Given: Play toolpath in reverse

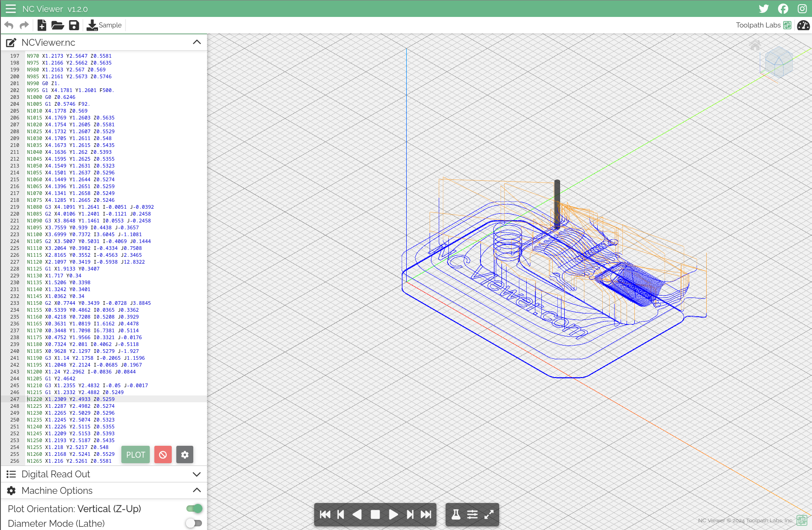Looking at the screenshot, I should click(x=357, y=514).
